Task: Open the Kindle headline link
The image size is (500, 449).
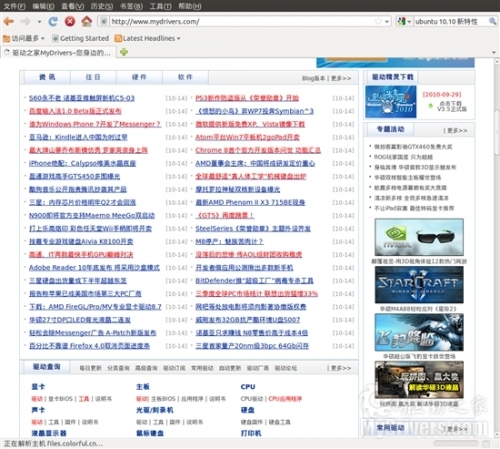Action: tap(78, 137)
